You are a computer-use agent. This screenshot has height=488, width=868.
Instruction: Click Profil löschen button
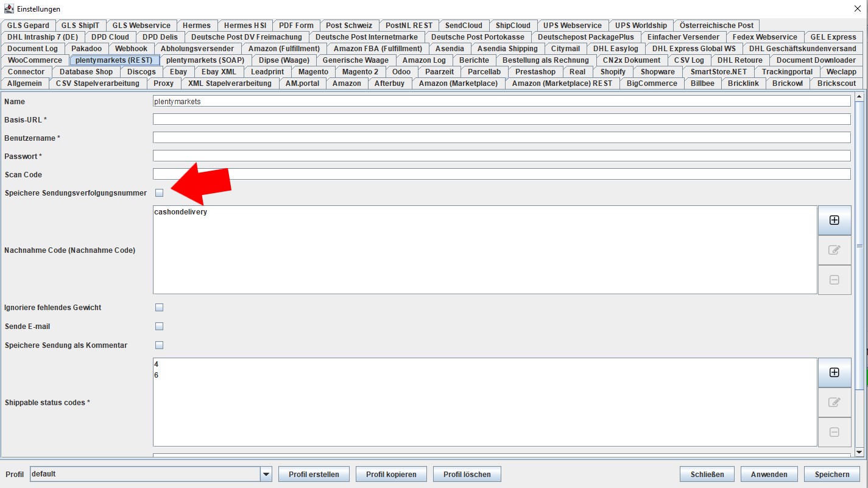468,474
